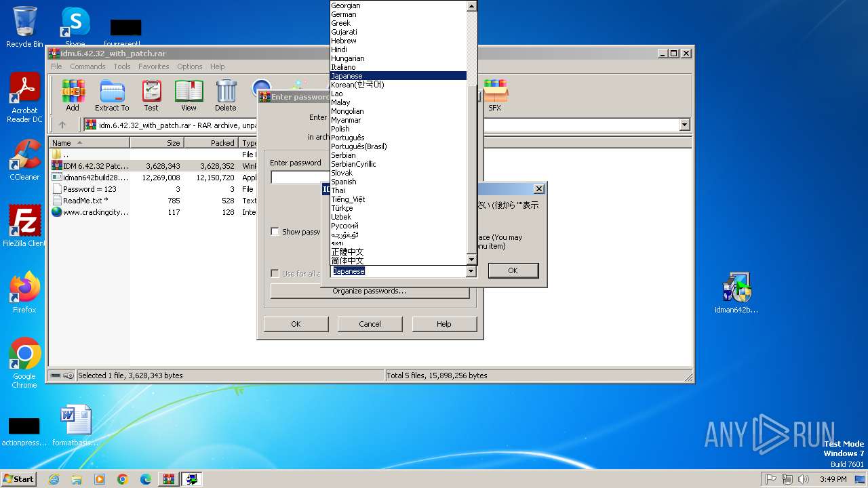Image resolution: width=868 pixels, height=488 pixels.
Task: Click the IDM installer taskbar button
Action: [x=192, y=479]
